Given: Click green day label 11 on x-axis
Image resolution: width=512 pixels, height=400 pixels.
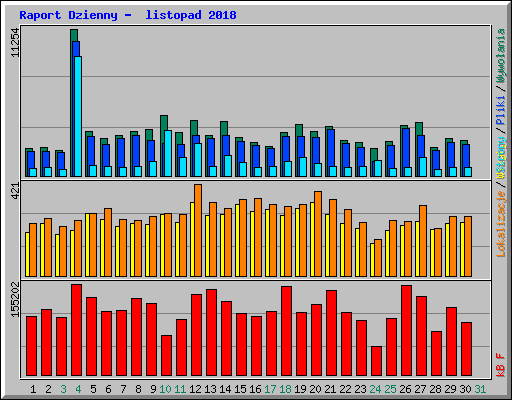Looking at the screenshot, I should click(180, 389).
